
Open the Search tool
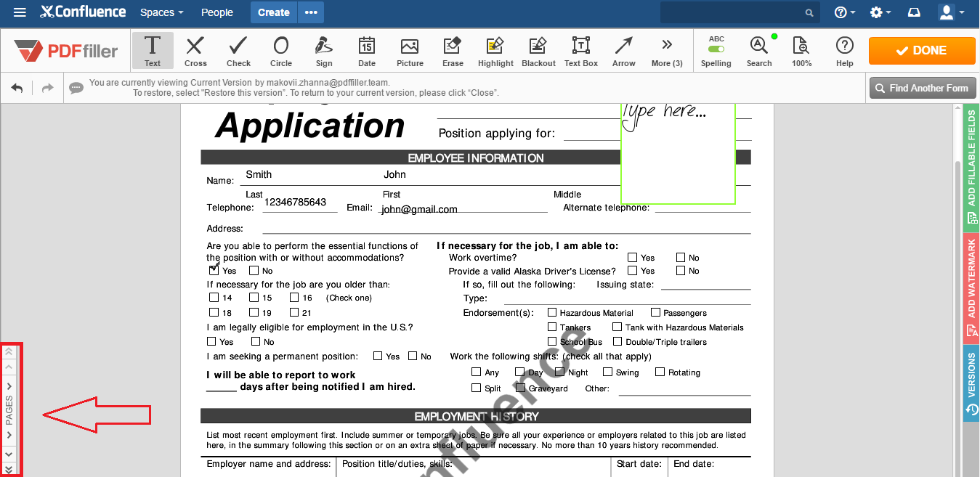tap(759, 50)
